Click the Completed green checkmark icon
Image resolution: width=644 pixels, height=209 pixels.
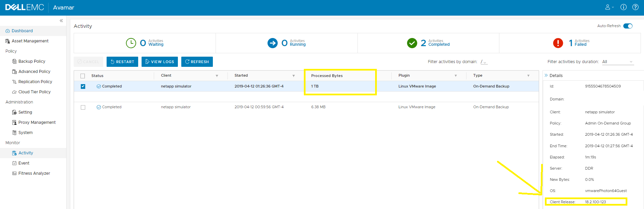pos(412,43)
